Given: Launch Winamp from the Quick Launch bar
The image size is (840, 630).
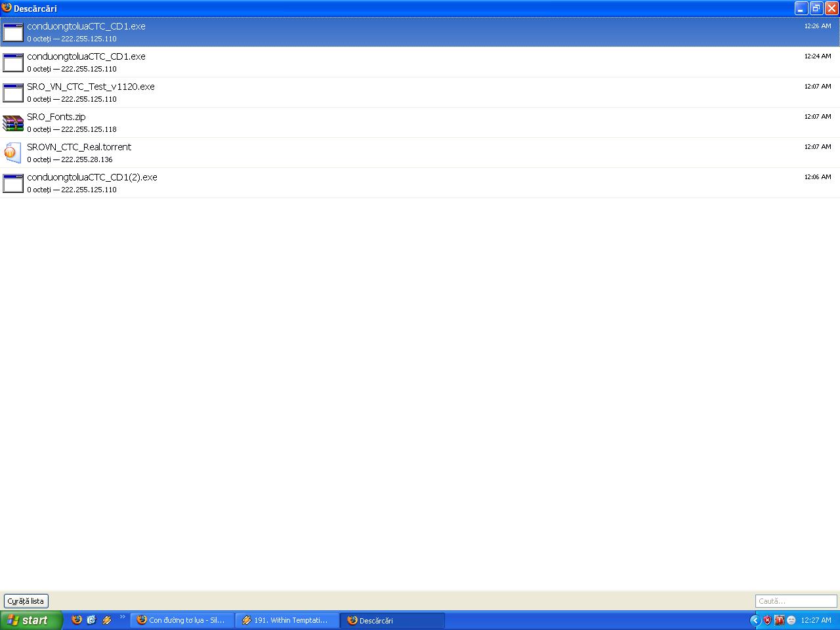Looking at the screenshot, I should pyautogui.click(x=106, y=620).
